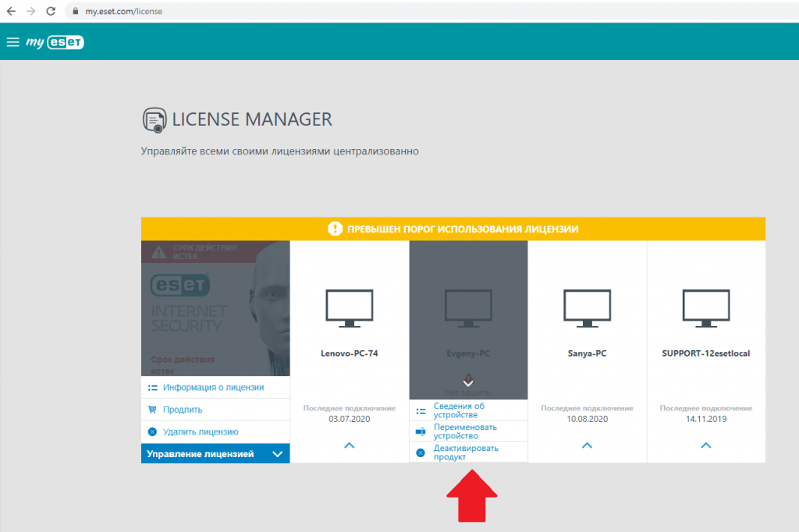Image resolution: width=799 pixels, height=532 pixels.
Task: Click the date 03.07.2020
Action: pos(350,419)
